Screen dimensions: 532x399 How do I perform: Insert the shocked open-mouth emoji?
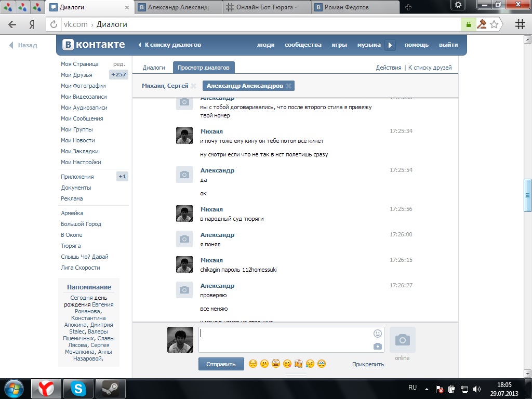point(275,364)
